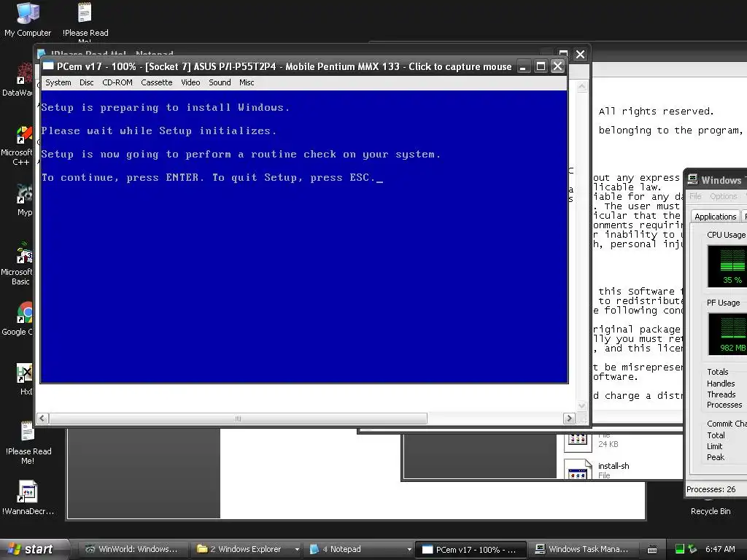747x560 pixels.
Task: Open the Sound menu in PCem
Action: (x=220, y=82)
